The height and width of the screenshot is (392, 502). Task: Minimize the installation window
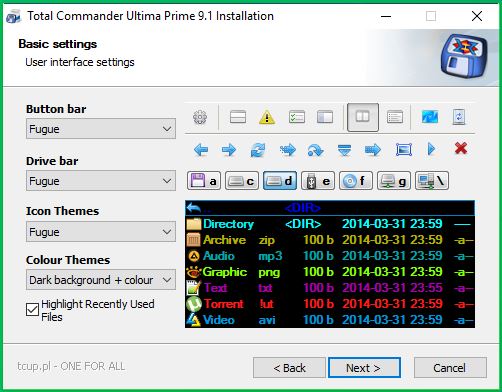386,16
